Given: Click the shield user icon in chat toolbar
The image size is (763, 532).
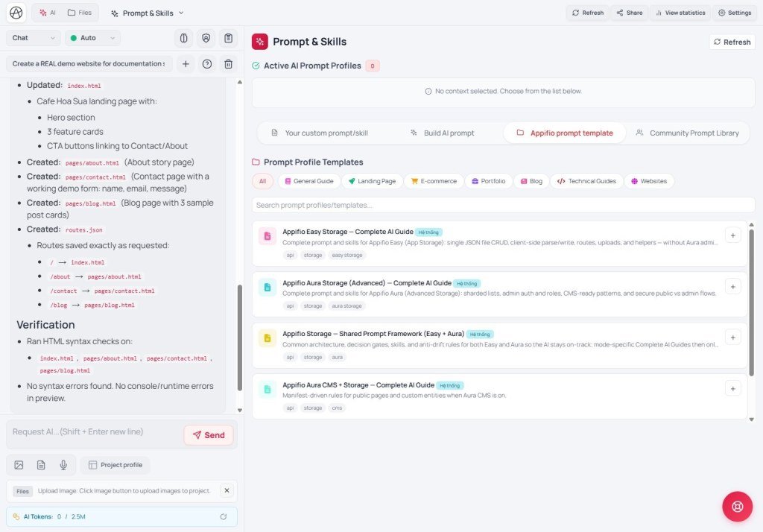Looking at the screenshot, I should pos(206,38).
